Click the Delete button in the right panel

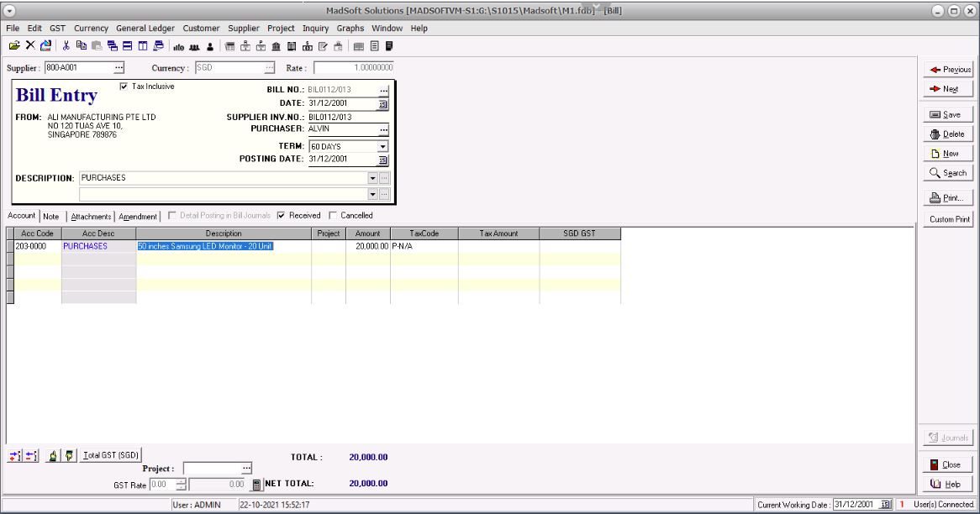tap(949, 134)
